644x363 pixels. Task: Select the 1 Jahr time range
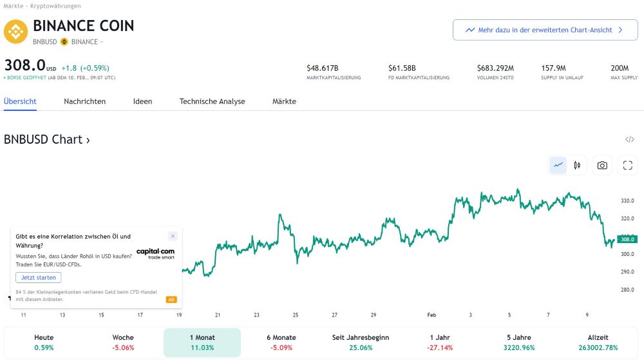440,342
